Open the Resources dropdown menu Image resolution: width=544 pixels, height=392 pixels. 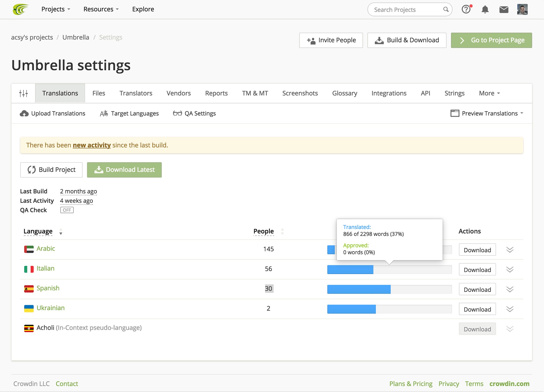tap(101, 9)
